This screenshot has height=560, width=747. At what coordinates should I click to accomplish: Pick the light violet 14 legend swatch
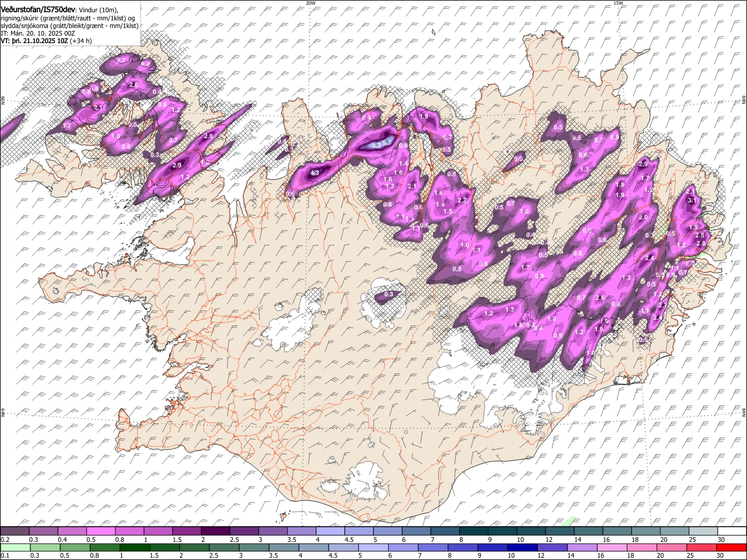pyautogui.click(x=581, y=547)
